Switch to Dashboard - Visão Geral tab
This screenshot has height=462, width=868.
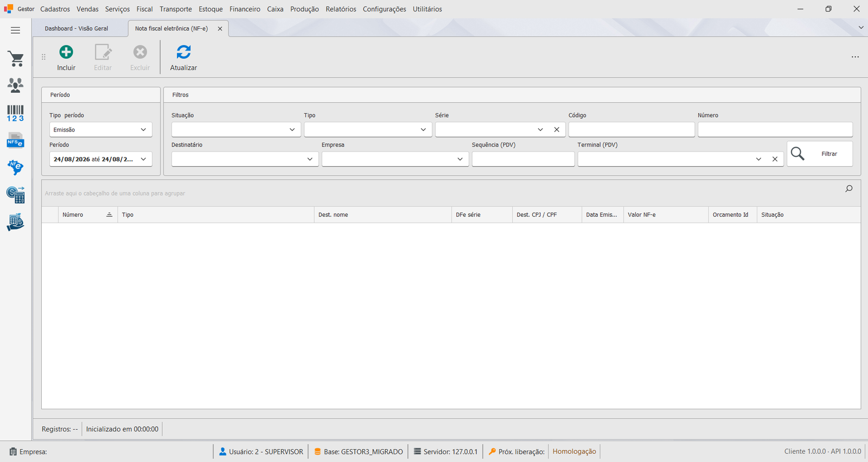pos(76,28)
